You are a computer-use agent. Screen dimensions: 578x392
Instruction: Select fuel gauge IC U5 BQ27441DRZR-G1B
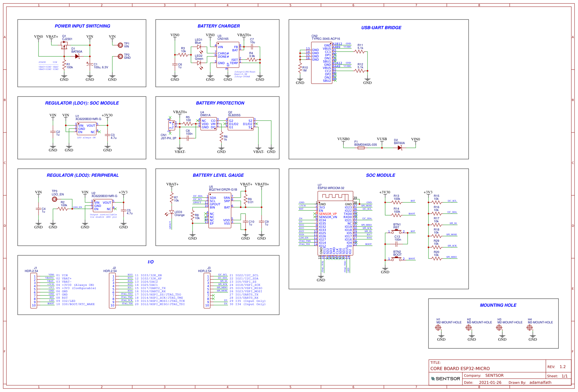tap(220, 210)
